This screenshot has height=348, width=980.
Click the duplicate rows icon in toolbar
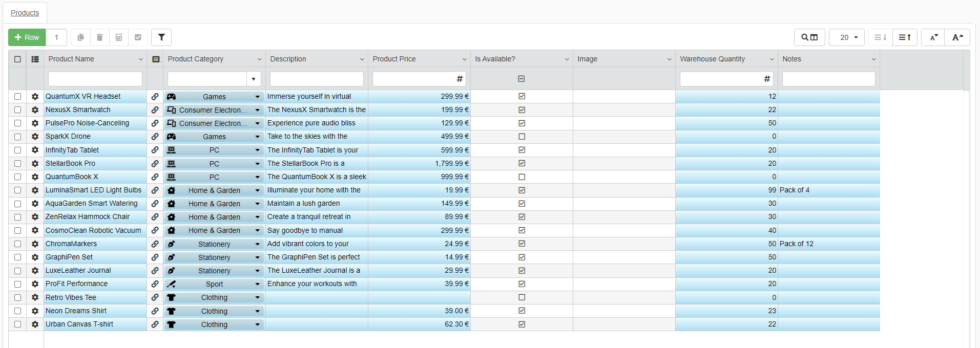pyautogui.click(x=80, y=37)
